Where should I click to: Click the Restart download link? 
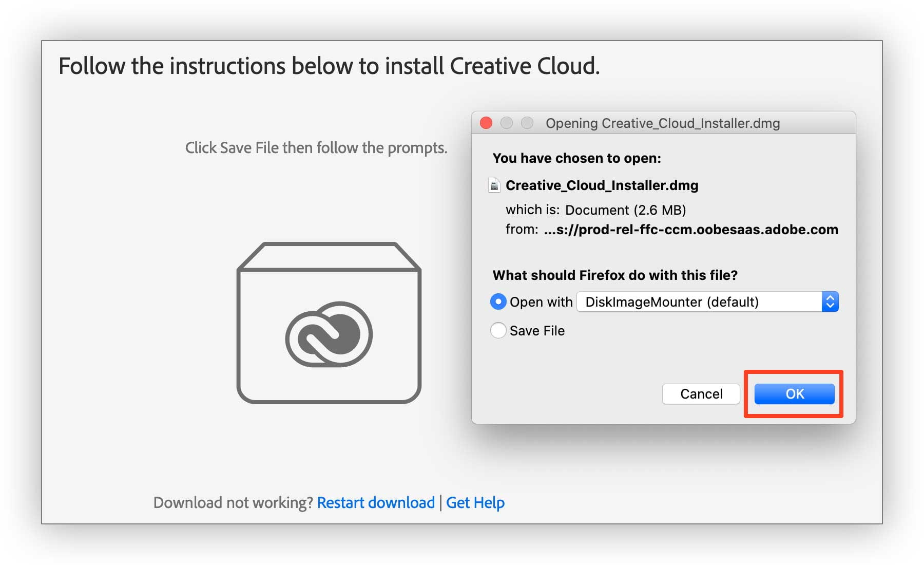[x=376, y=502]
